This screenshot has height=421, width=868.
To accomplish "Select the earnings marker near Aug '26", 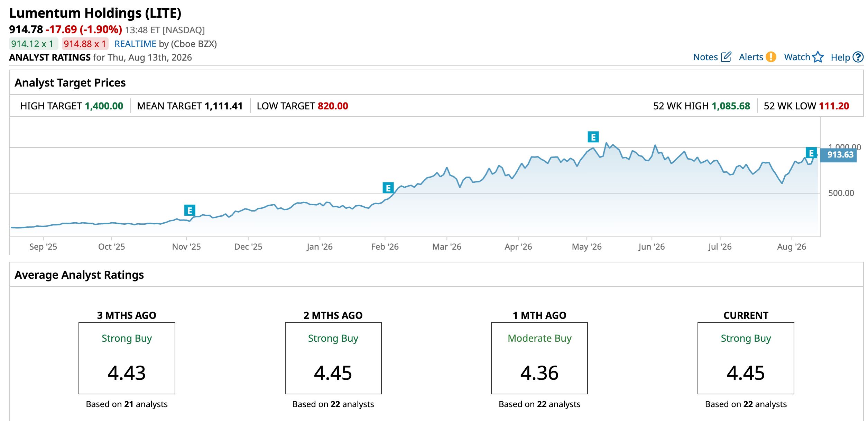I will pyautogui.click(x=811, y=153).
